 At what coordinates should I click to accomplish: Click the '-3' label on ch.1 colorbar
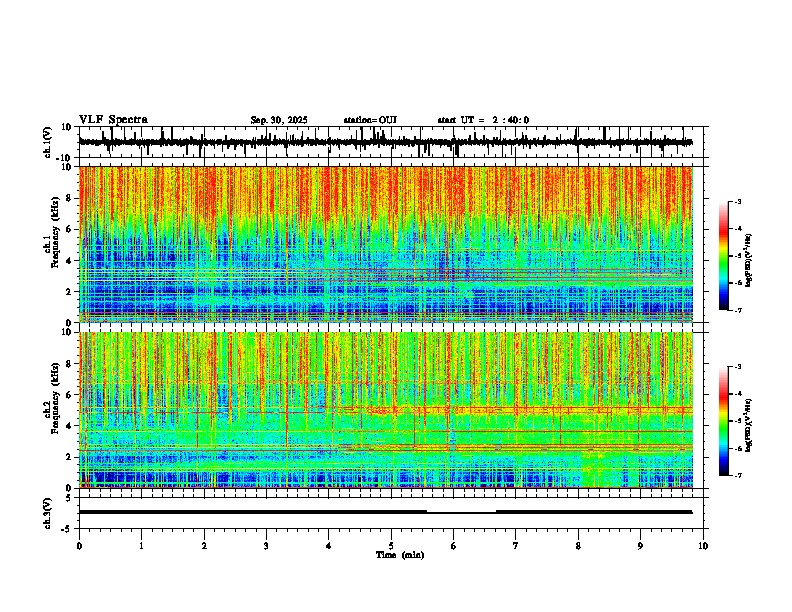tap(738, 201)
